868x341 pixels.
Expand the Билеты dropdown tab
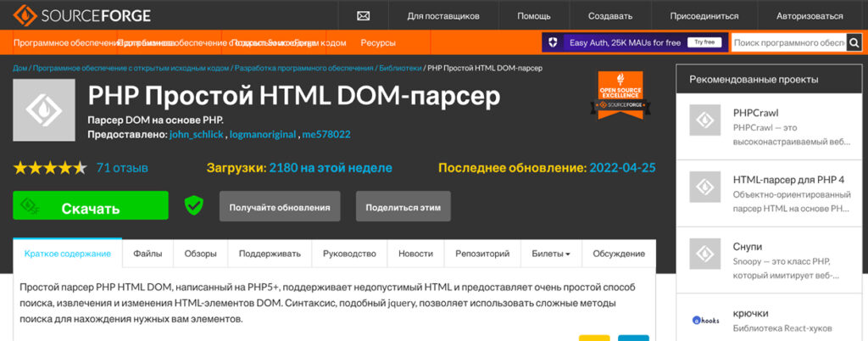point(551,254)
